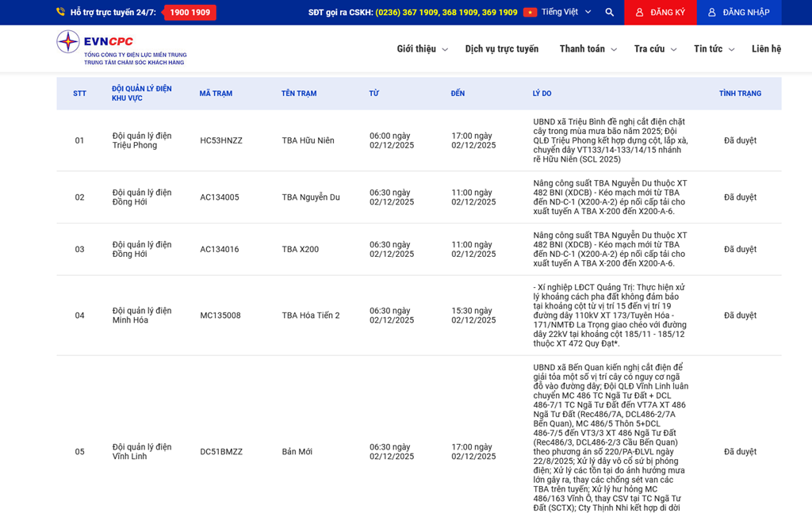Click the MÃ TRẠM column header
The height and width of the screenshot is (513, 812).
click(216, 94)
